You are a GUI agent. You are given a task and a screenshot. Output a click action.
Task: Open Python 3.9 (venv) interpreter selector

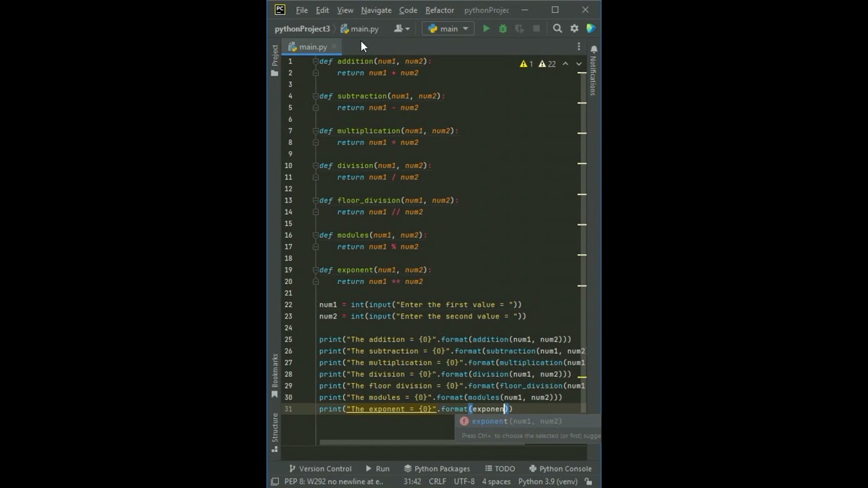[548, 482]
